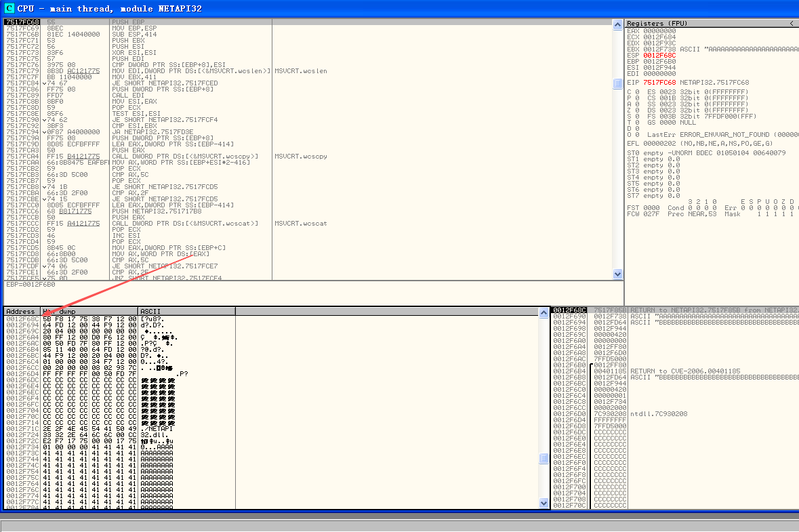
Task: Select the LastErr ERROR_ENVVAR_NOT_FOUND line
Action: (722, 135)
